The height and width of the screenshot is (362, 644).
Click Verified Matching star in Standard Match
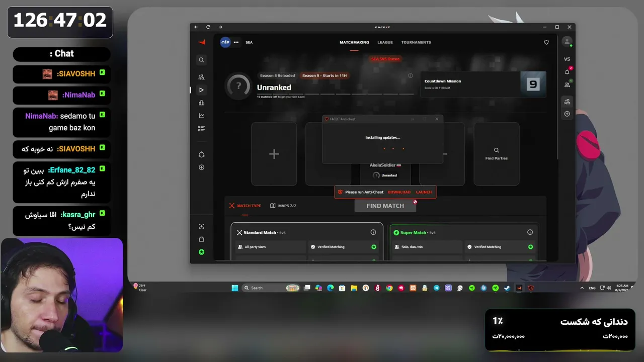click(x=374, y=247)
